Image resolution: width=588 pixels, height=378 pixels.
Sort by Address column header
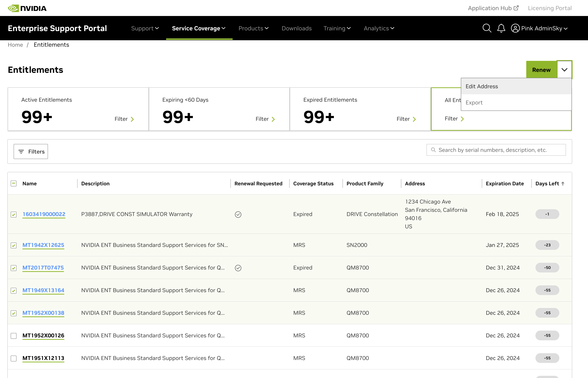click(415, 184)
